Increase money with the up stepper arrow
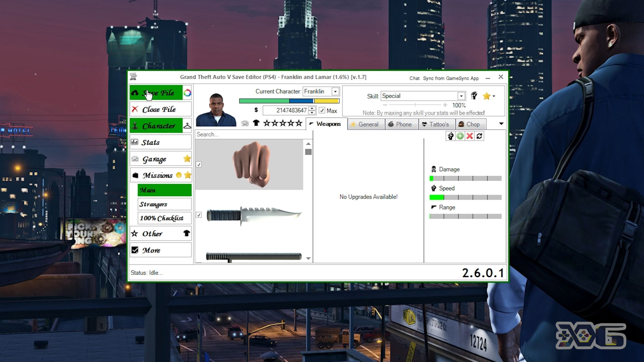 point(312,108)
